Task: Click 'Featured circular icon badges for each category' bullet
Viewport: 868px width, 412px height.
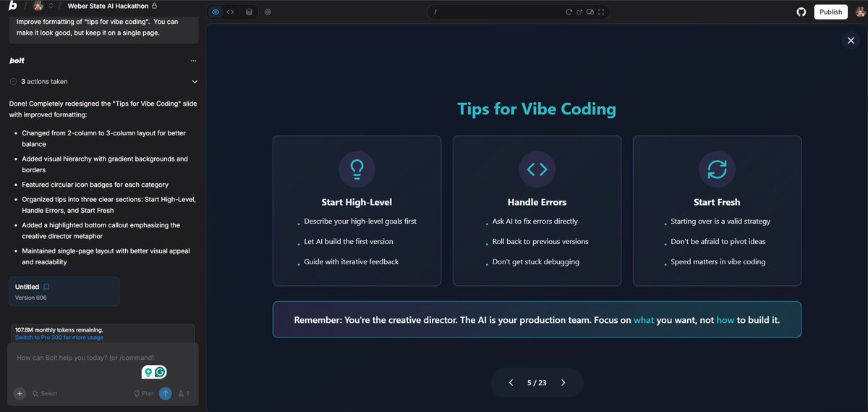Action: pyautogui.click(x=95, y=185)
